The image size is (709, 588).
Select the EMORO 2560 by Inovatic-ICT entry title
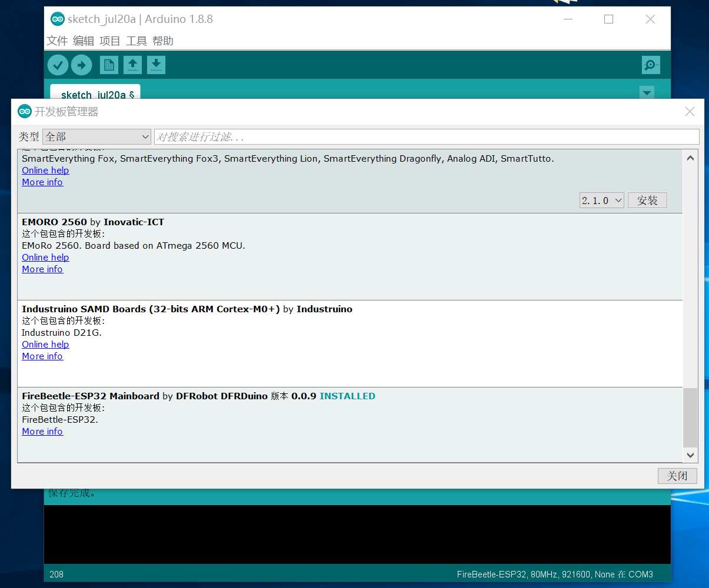coord(93,222)
